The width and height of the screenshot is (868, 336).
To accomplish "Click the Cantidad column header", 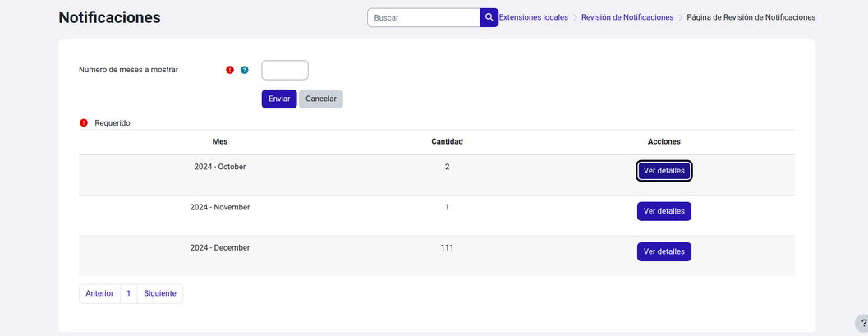I will pyautogui.click(x=447, y=142).
